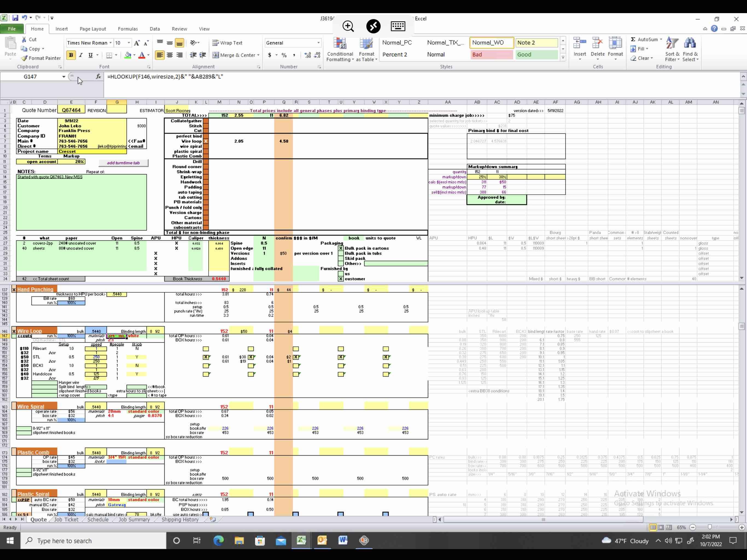Open Excel from the Windows taskbar
Viewport: 747px width, 560px height.
click(301, 540)
